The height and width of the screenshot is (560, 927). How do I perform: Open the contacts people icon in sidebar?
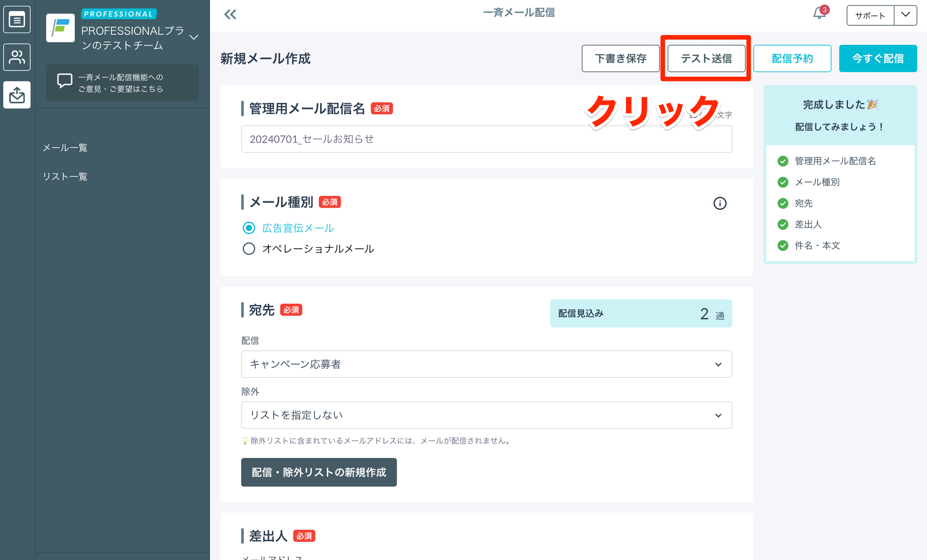click(17, 57)
